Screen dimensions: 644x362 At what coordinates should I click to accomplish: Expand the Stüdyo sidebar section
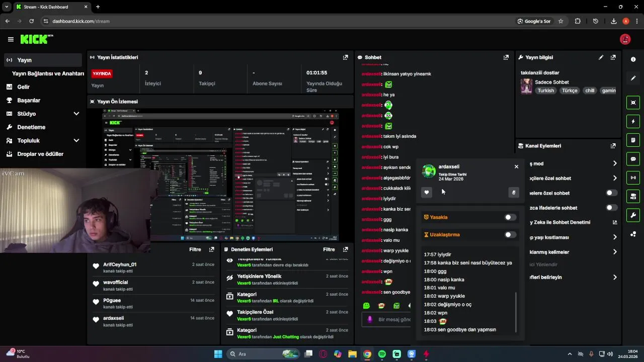[76, 114]
